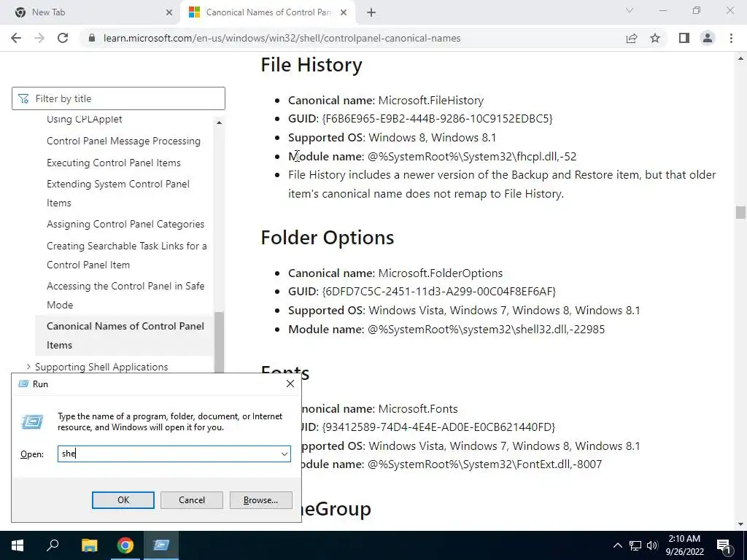
Task: Open File Explorer from taskbar
Action: coord(89,545)
